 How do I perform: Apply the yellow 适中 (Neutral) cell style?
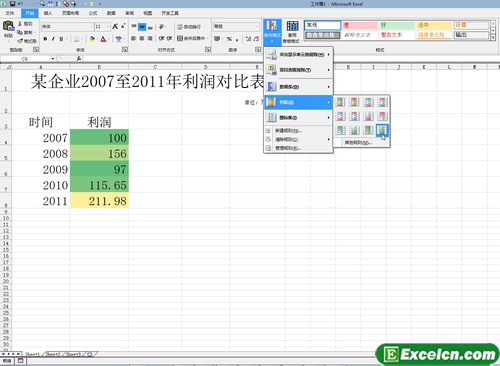434,25
